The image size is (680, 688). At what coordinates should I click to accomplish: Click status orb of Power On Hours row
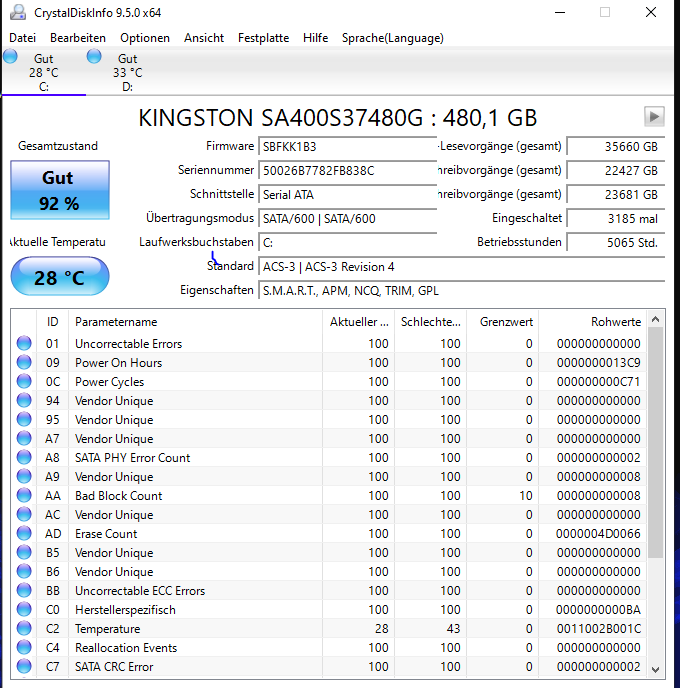[24, 362]
